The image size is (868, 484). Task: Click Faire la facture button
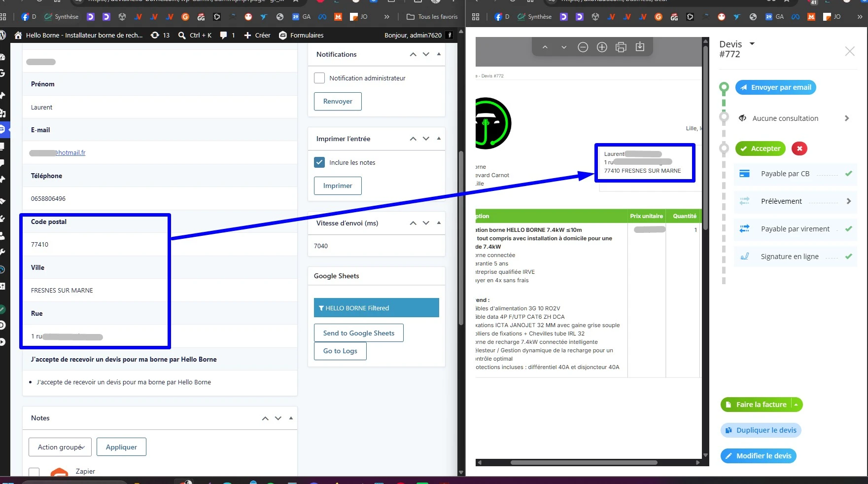(756, 405)
